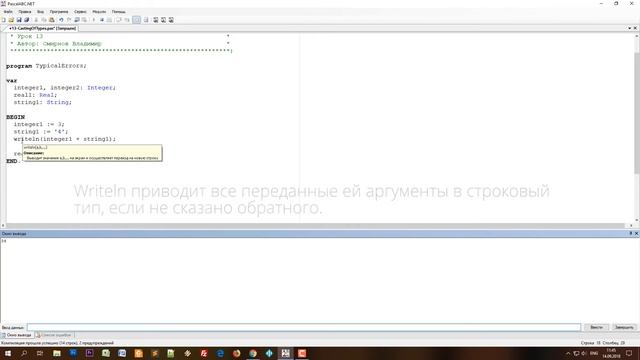Screen dimensions: 640x360
Task: Open the Правка menu
Action: 24,12
